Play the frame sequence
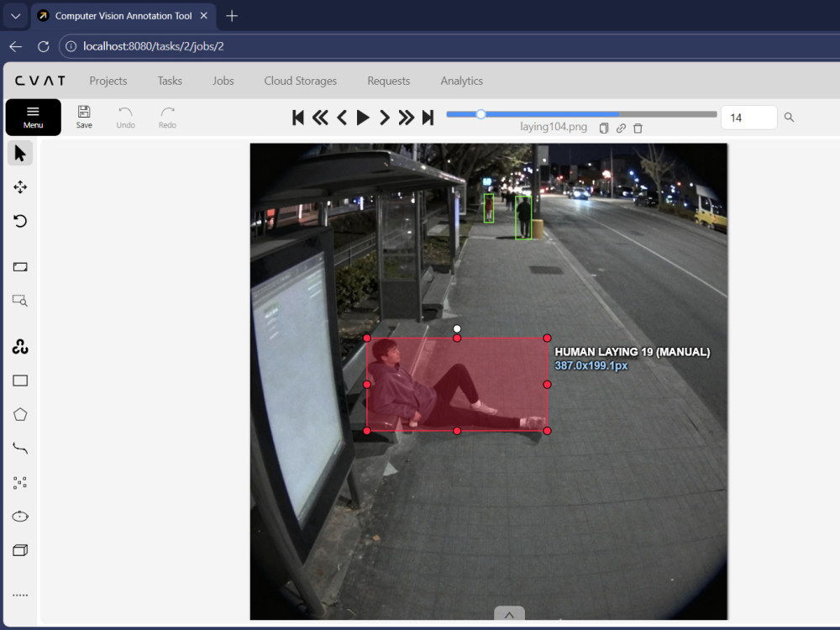Image resolution: width=840 pixels, height=630 pixels. 363,118
